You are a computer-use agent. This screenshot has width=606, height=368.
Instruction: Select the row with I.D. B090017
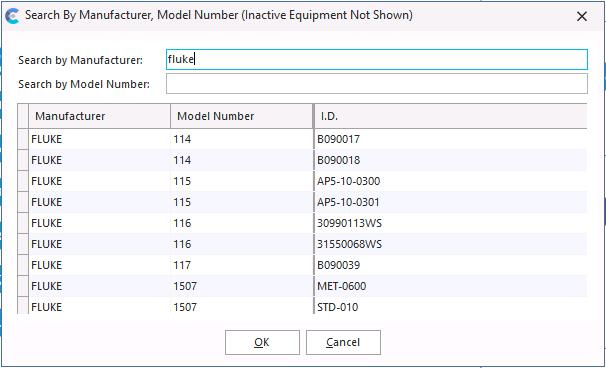(x=302, y=139)
